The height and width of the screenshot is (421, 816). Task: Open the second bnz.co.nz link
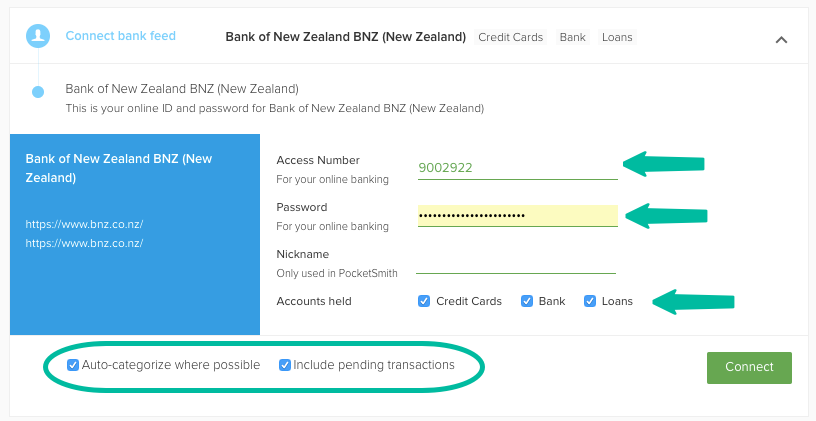point(84,243)
